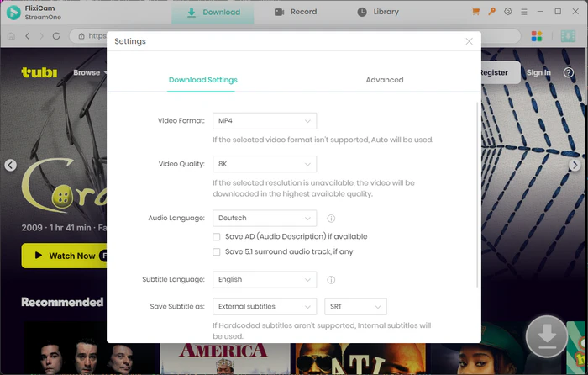Close the Settings dialog
The width and height of the screenshot is (588, 375).
point(469,41)
